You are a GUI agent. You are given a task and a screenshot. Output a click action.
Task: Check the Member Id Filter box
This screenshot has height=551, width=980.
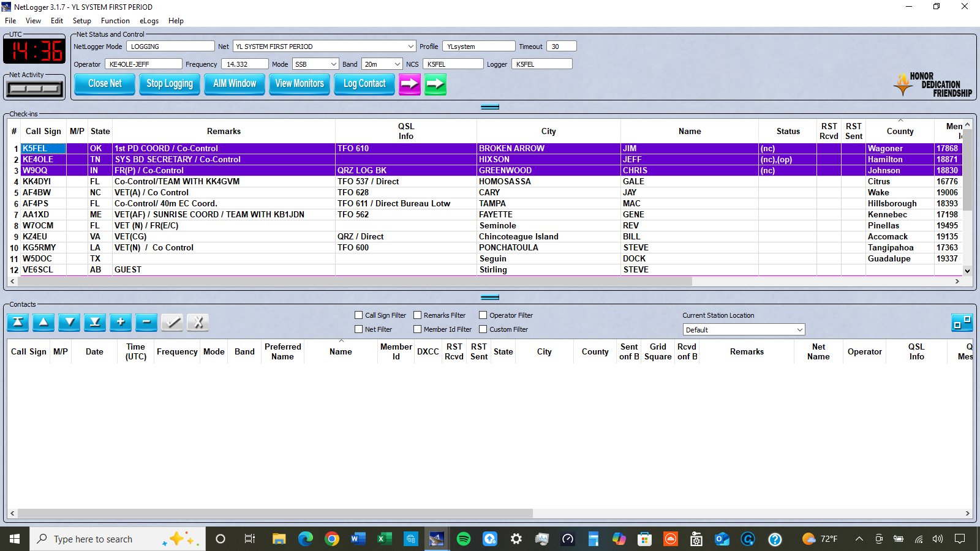(x=418, y=329)
